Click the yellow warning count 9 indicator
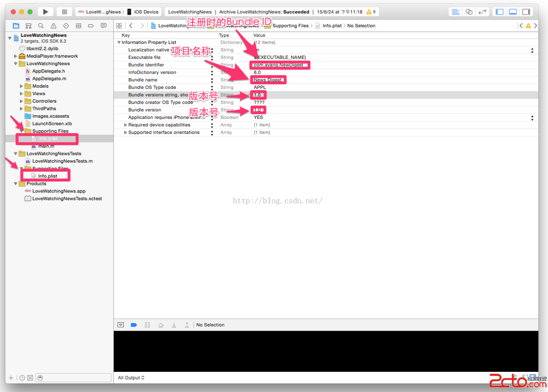The image size is (548, 392). click(371, 12)
